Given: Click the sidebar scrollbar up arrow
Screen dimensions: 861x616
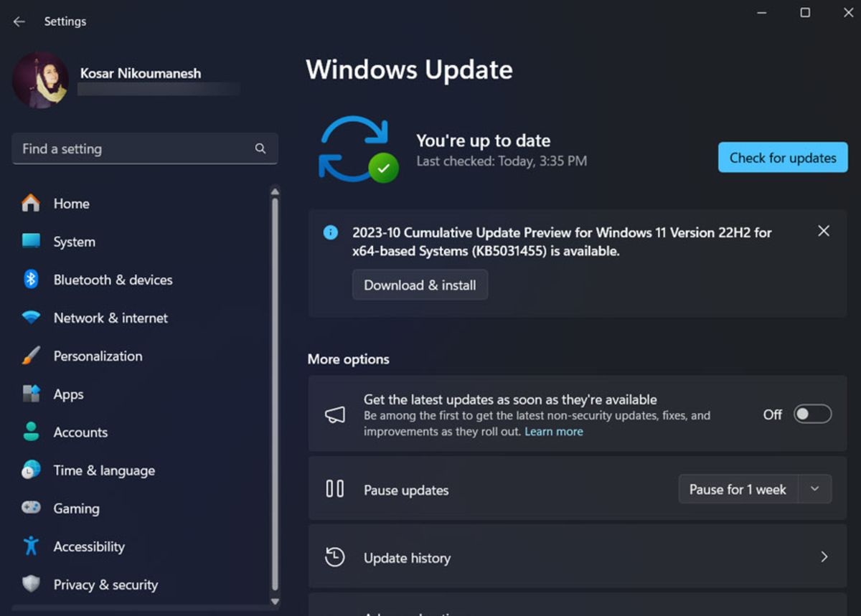Looking at the screenshot, I should pos(275,191).
